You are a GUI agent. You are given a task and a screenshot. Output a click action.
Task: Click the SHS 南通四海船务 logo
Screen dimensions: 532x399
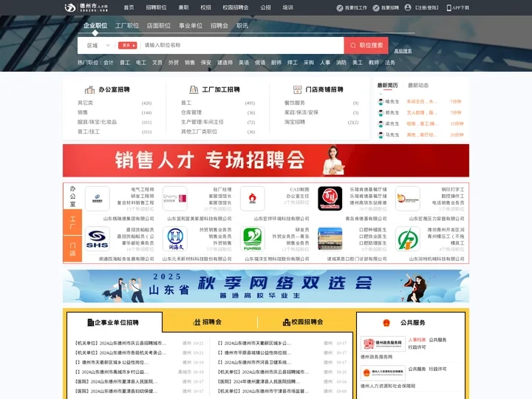(98, 239)
